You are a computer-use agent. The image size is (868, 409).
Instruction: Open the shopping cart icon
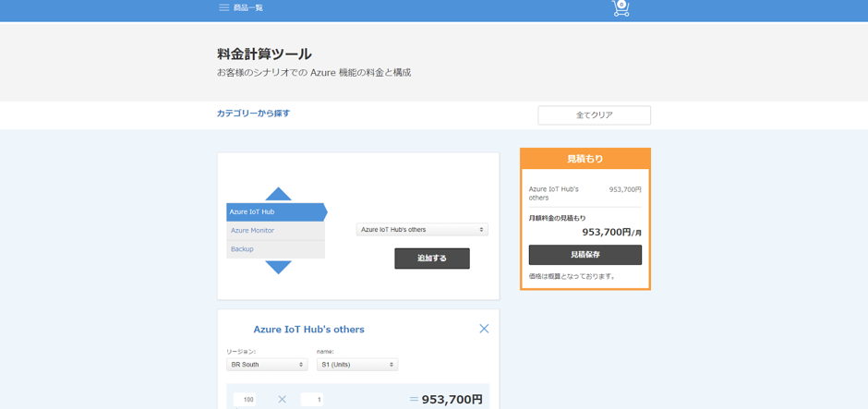coord(621,7)
